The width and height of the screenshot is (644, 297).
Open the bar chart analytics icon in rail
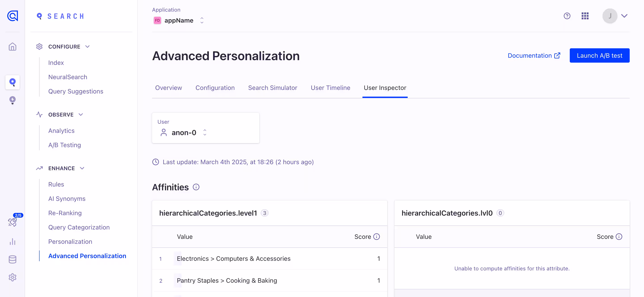(13, 242)
